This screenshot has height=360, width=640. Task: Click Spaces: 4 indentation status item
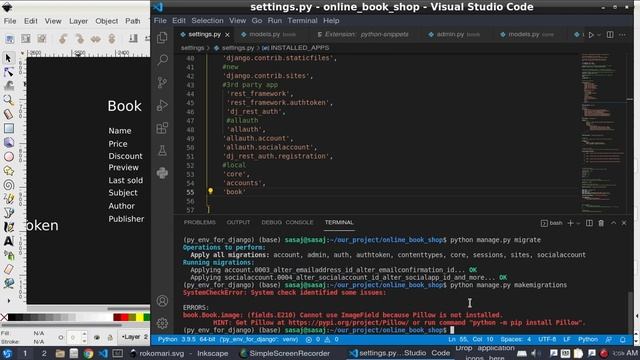516,340
